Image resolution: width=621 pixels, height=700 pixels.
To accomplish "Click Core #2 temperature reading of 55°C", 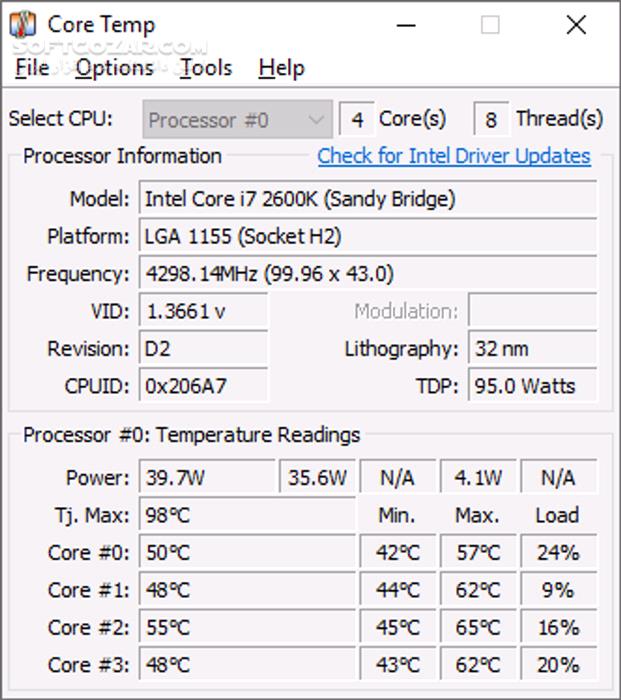I will click(x=246, y=627).
